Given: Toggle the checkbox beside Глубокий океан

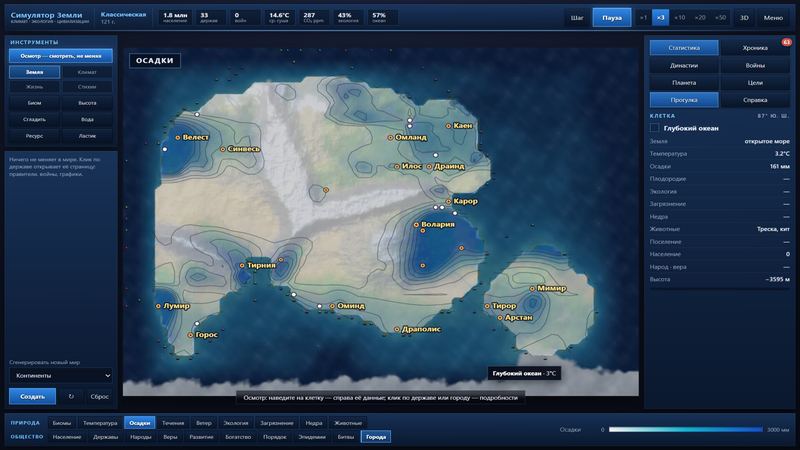Looking at the screenshot, I should [x=655, y=128].
